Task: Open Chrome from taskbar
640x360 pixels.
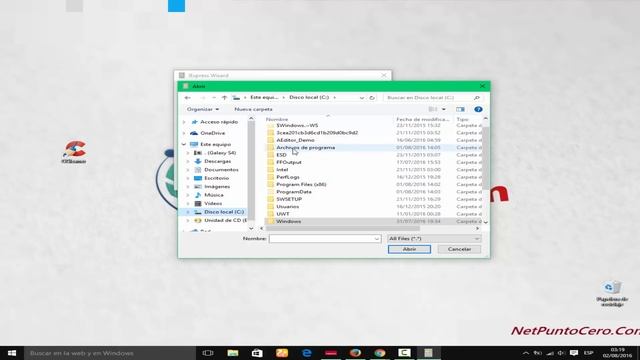Action: pyautogui.click(x=380, y=353)
